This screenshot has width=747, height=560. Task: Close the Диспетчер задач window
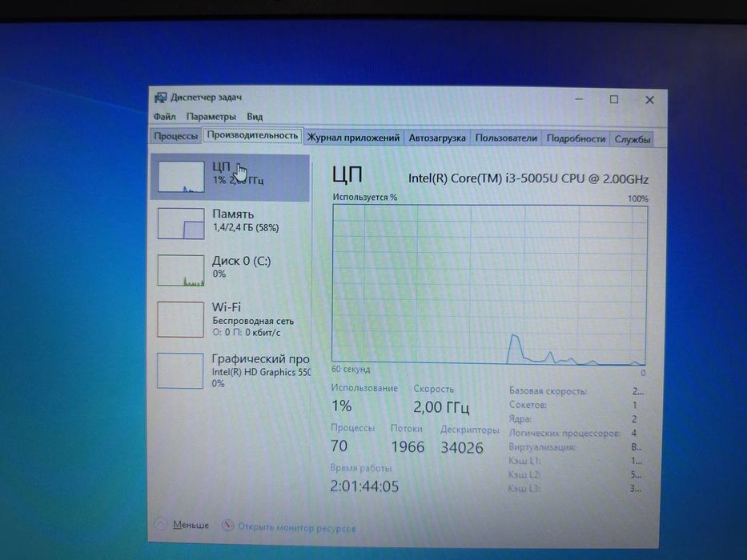tap(649, 100)
